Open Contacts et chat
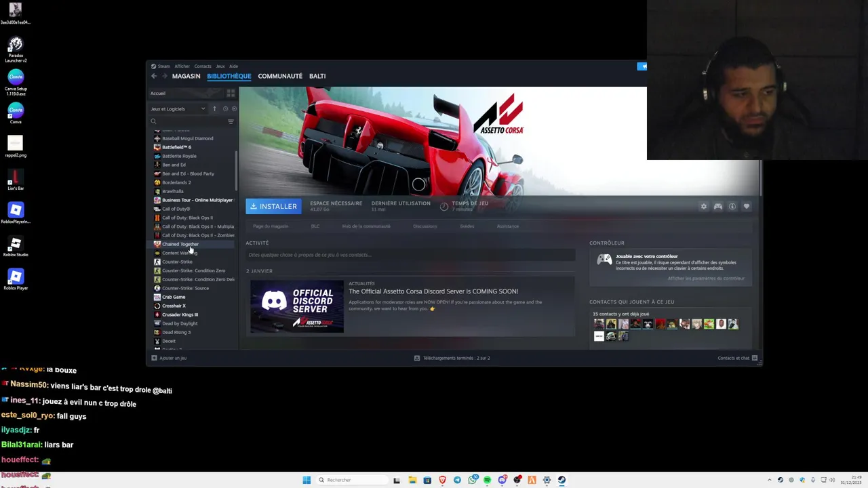 coord(738,358)
